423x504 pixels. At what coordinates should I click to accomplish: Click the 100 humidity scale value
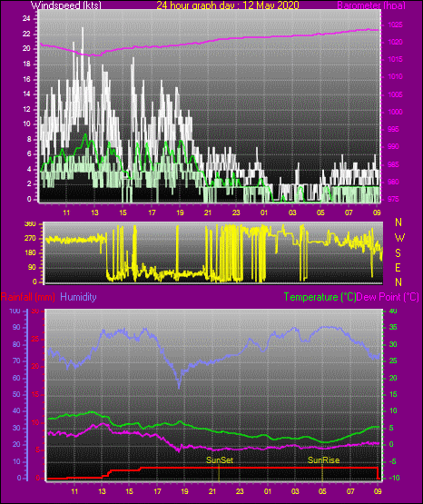coord(15,311)
